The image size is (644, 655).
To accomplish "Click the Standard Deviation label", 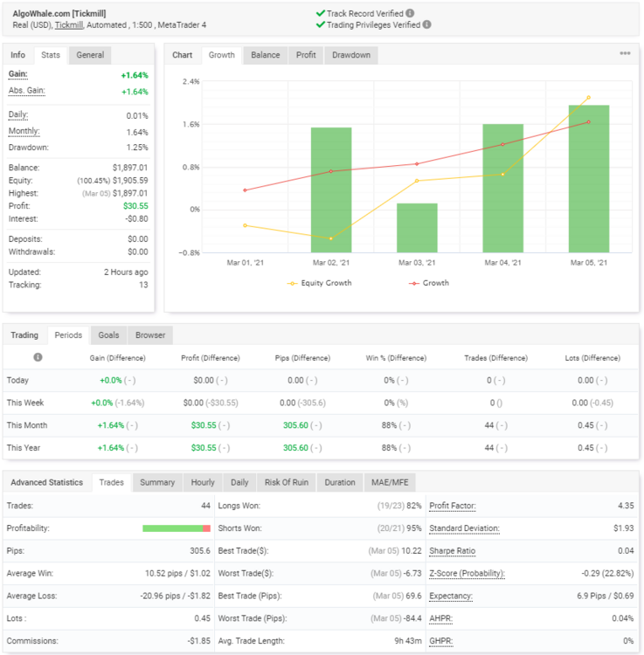I will 464,528.
